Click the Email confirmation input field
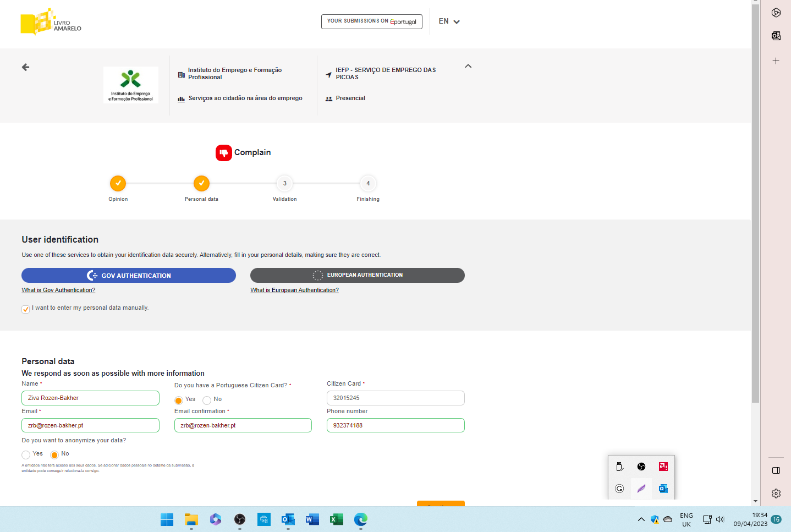This screenshot has height=532, width=791. [243, 425]
